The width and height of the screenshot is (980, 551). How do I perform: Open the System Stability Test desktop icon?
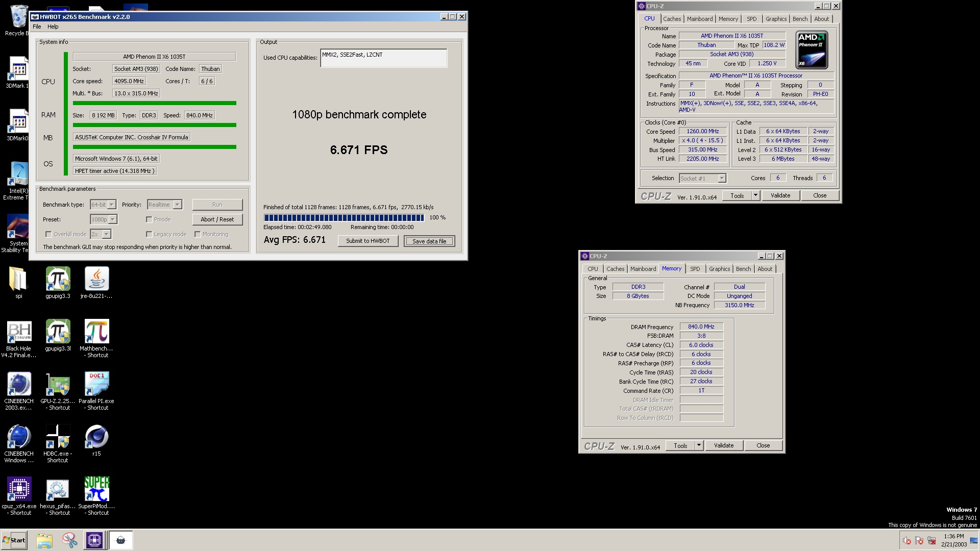[17, 233]
